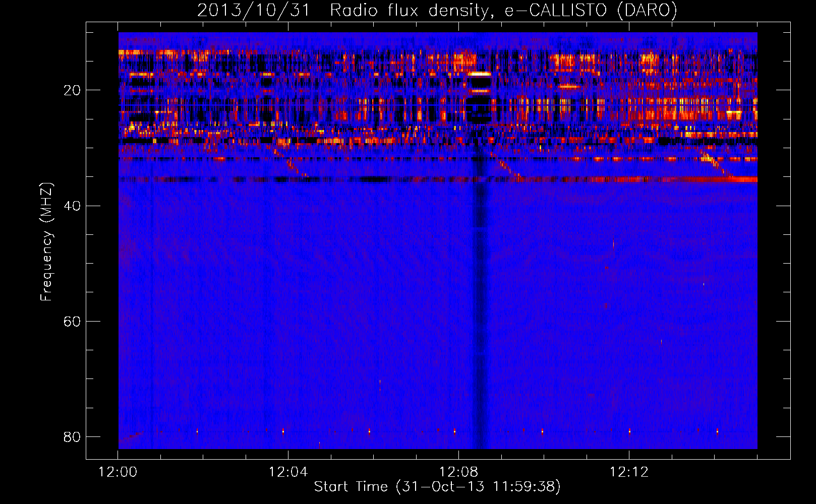816x504 pixels.
Task: Click the '40' frequency tick label
Action: (x=72, y=206)
